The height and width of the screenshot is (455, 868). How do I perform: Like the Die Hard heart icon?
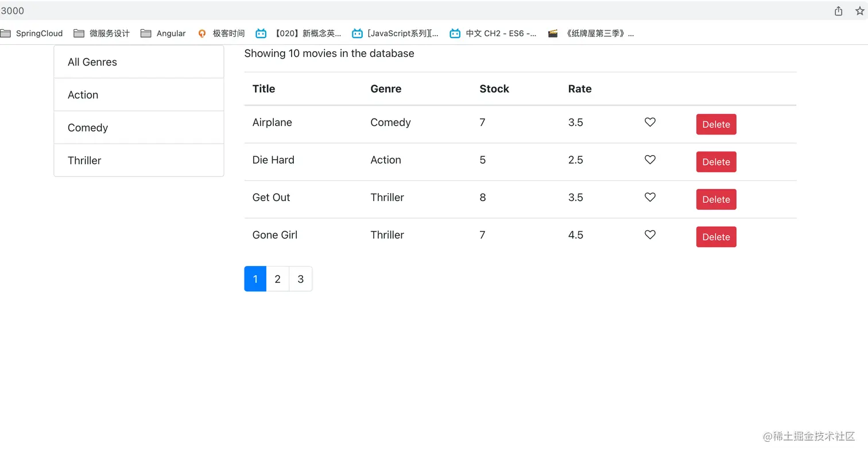pos(650,160)
